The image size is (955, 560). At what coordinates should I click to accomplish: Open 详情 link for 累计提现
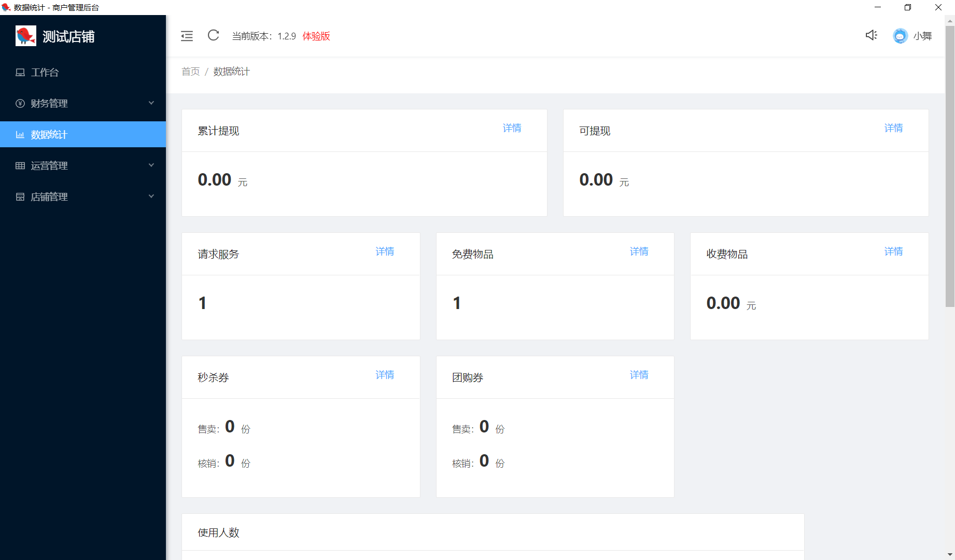(512, 128)
